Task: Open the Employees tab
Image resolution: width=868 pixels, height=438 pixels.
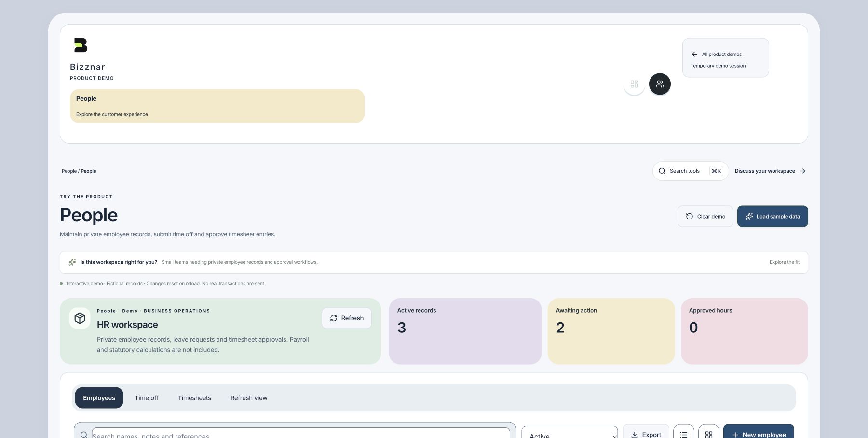Action: 99,398
